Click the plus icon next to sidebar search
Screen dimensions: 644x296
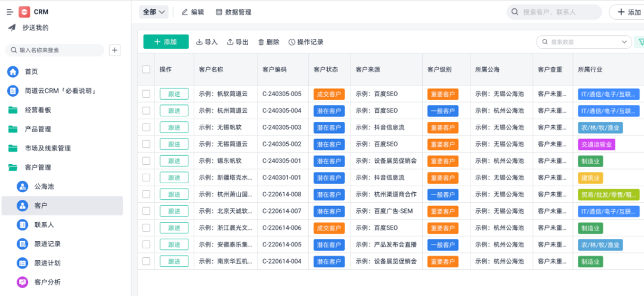click(x=115, y=50)
